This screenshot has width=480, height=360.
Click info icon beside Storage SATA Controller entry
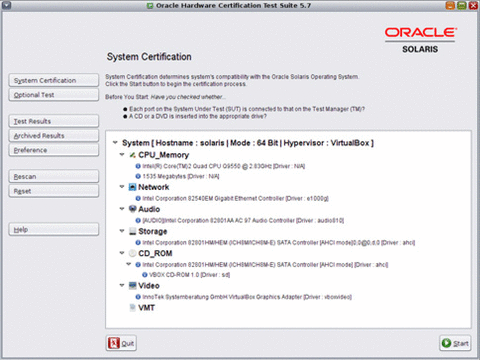point(138,243)
